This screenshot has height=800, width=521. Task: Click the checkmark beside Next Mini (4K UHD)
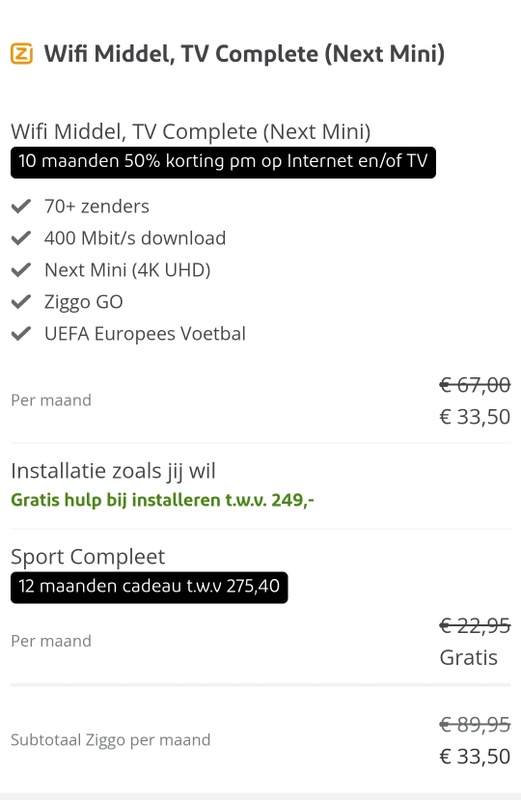[x=21, y=270]
